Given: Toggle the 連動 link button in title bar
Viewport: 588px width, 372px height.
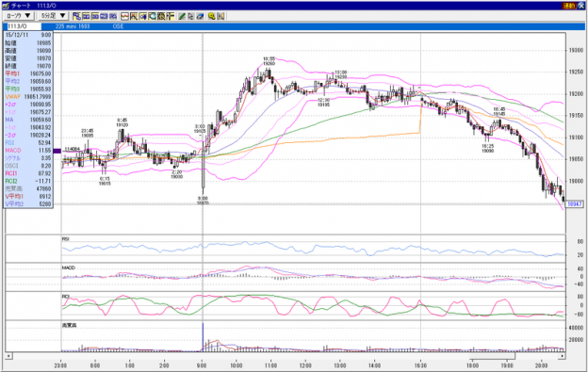Looking at the screenshot, I should 568,6.
